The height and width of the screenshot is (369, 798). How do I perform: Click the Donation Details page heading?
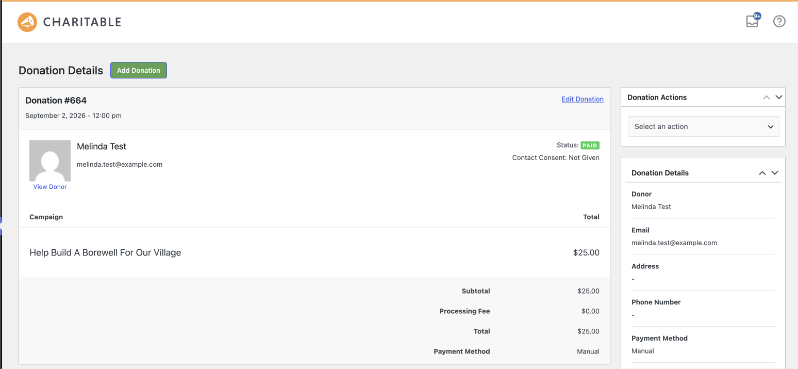point(61,70)
